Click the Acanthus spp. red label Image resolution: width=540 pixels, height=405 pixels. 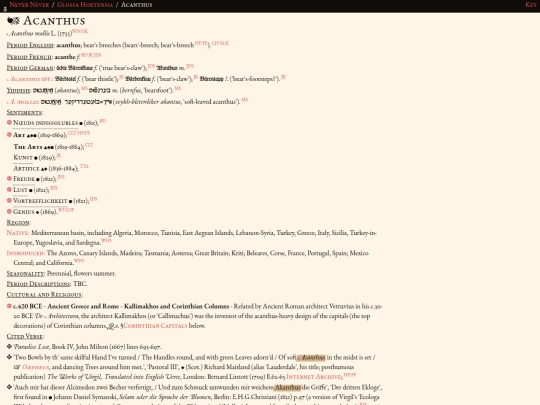point(30,79)
